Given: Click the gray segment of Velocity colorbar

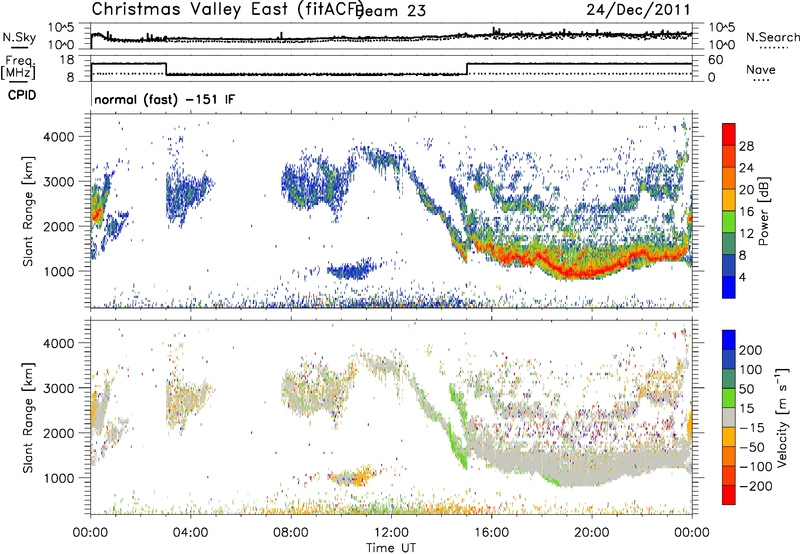Looking at the screenshot, I should click(729, 418).
